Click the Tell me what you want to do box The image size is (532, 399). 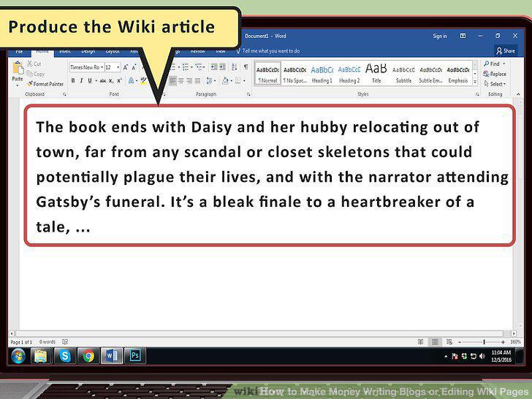pos(268,51)
